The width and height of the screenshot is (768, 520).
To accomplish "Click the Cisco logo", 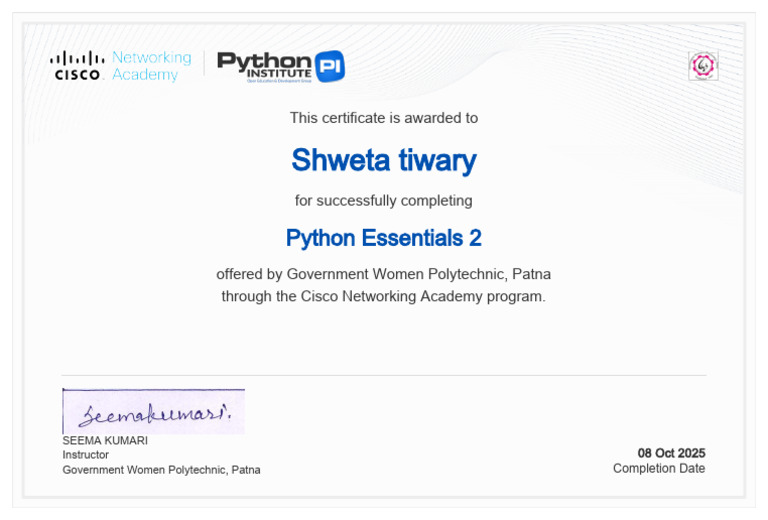I will point(77,66).
